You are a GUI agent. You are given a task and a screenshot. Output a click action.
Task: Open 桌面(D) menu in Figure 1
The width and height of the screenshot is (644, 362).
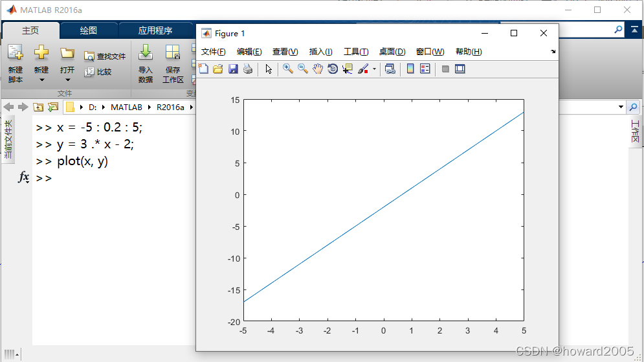click(392, 52)
